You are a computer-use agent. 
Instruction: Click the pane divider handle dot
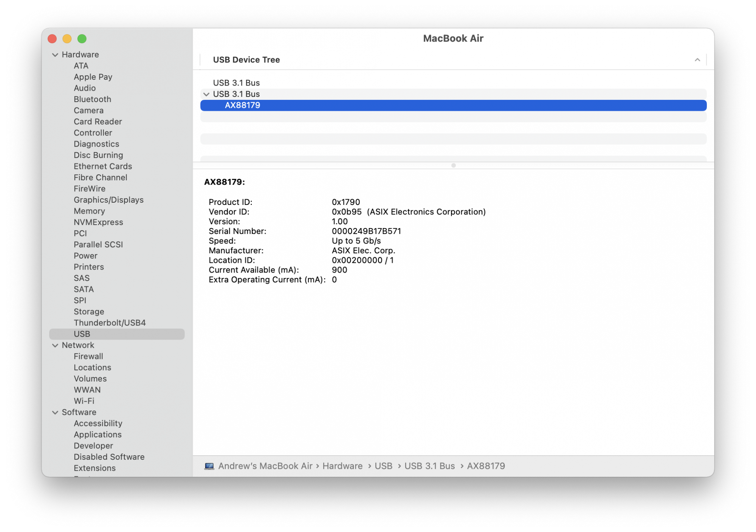coord(453,165)
